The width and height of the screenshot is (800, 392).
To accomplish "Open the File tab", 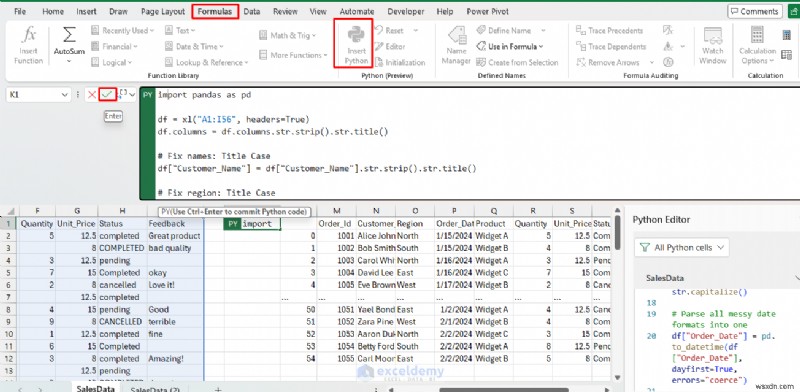I will (20, 11).
